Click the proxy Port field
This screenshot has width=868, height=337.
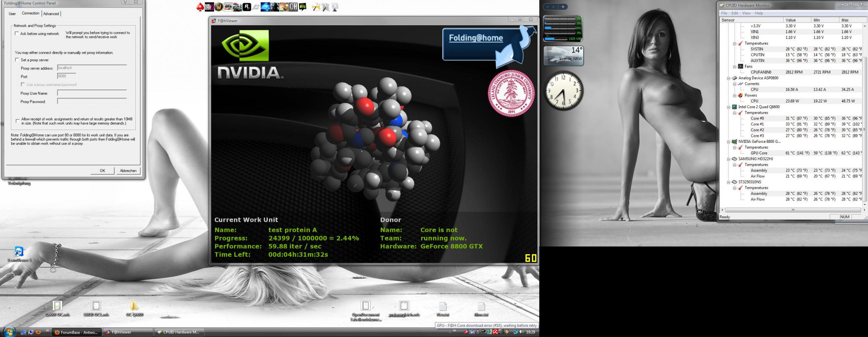click(x=66, y=77)
